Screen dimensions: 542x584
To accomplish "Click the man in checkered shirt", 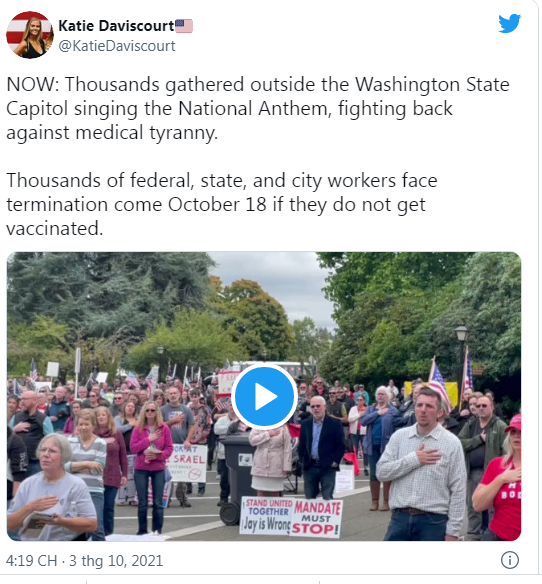I will pos(421,465).
